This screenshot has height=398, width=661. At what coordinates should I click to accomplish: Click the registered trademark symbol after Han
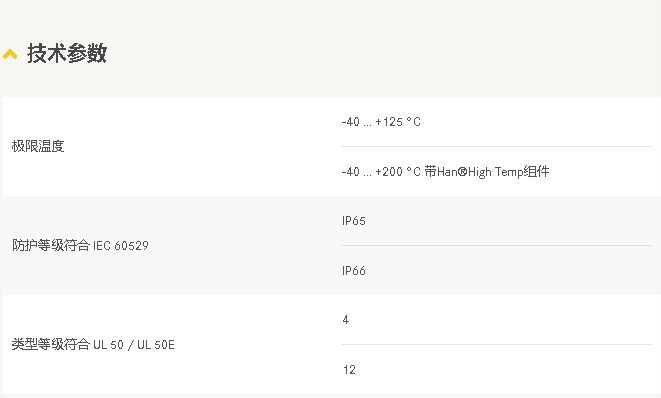[462, 172]
